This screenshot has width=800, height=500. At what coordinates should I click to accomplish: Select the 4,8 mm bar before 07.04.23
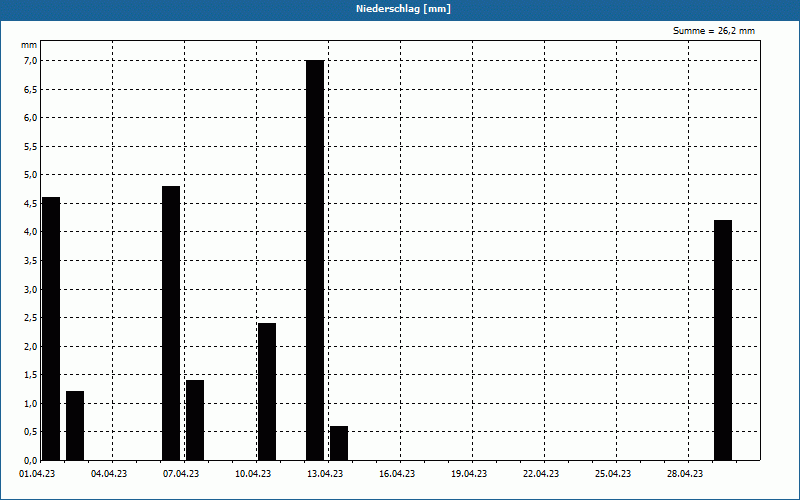point(171,323)
